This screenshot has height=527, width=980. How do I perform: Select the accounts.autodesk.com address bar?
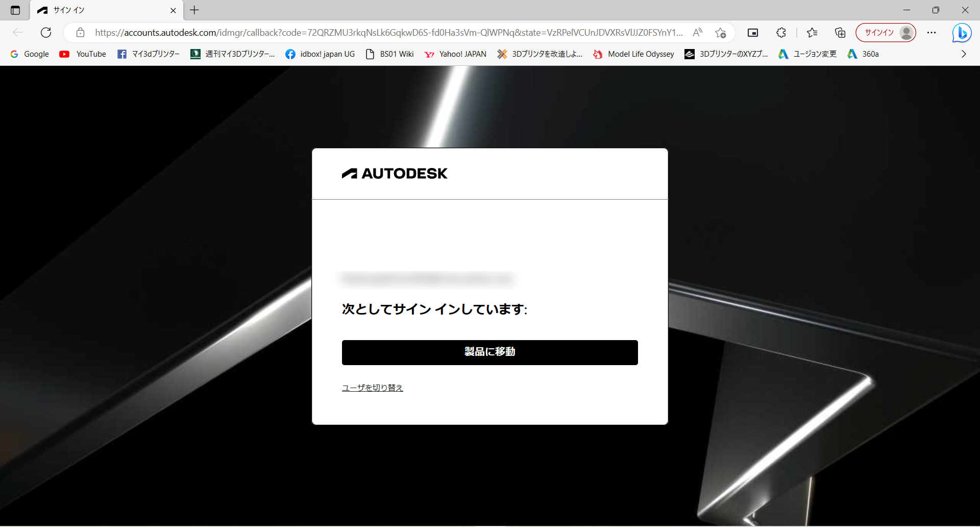click(x=388, y=33)
